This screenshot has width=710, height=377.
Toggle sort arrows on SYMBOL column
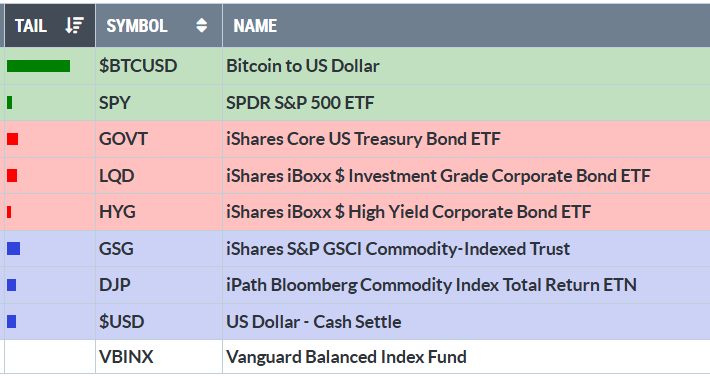point(201,25)
